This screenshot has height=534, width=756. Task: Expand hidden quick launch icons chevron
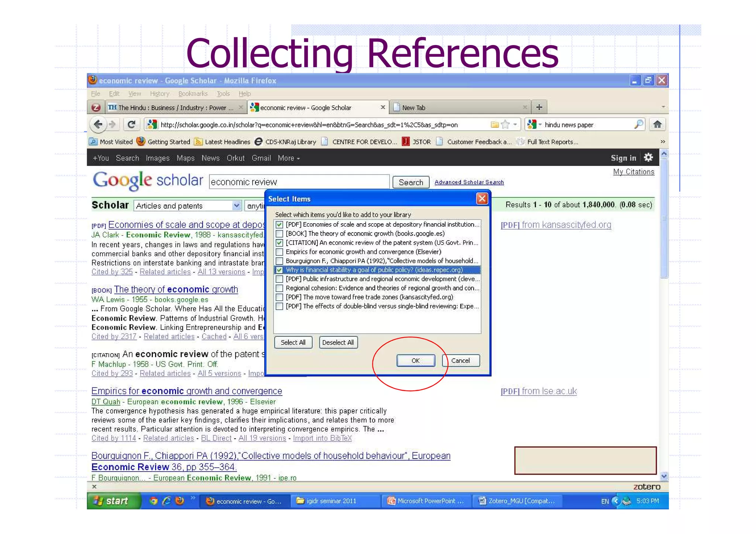pos(193,498)
